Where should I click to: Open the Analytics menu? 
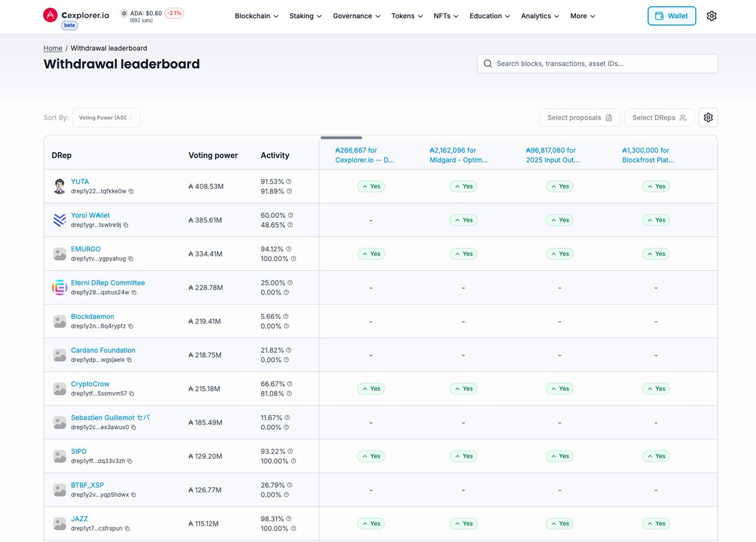[x=541, y=16]
